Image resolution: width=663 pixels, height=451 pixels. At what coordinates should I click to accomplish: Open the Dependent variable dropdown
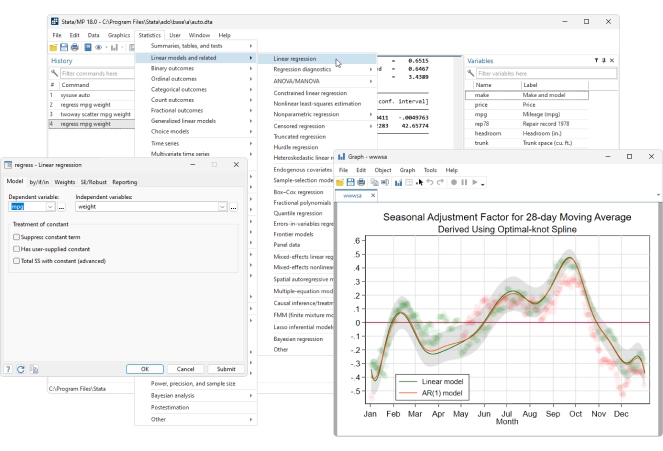point(50,207)
